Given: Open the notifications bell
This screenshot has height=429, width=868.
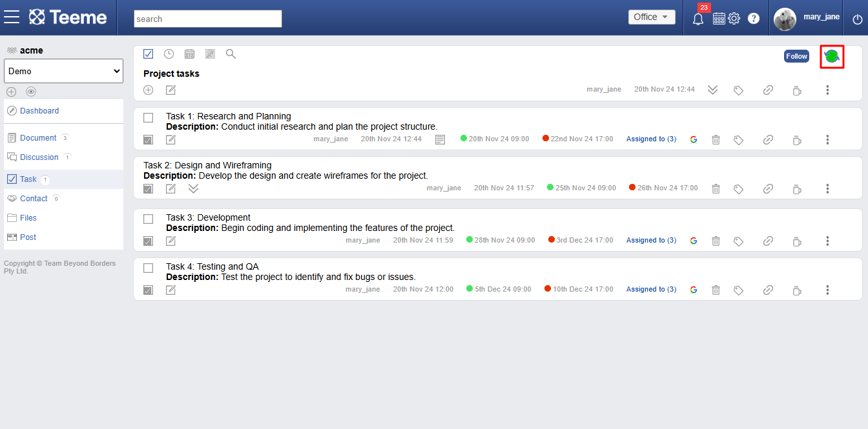Looking at the screenshot, I should (698, 19).
